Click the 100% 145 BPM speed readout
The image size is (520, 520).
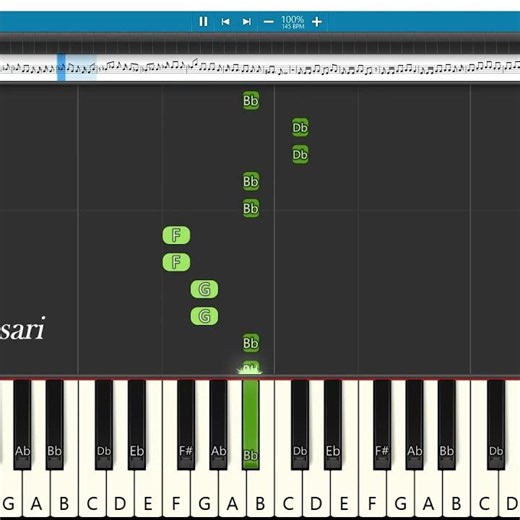(293, 22)
